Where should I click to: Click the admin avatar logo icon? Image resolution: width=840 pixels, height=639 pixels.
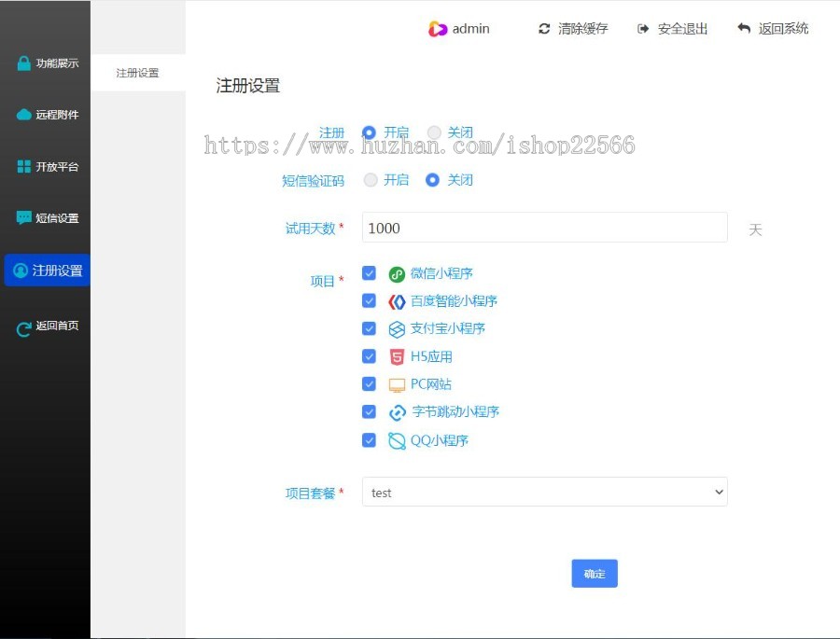437,29
